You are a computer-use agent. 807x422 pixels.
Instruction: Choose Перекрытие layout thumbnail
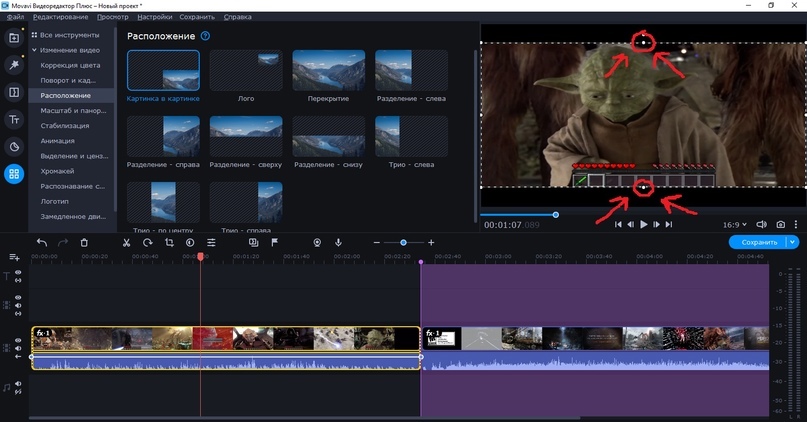click(x=328, y=71)
